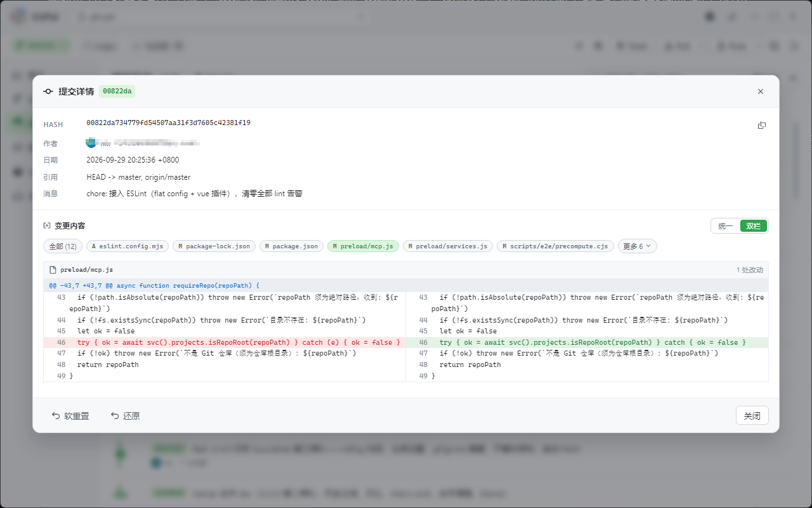Copy the commit hash with the copy icon

tap(762, 125)
